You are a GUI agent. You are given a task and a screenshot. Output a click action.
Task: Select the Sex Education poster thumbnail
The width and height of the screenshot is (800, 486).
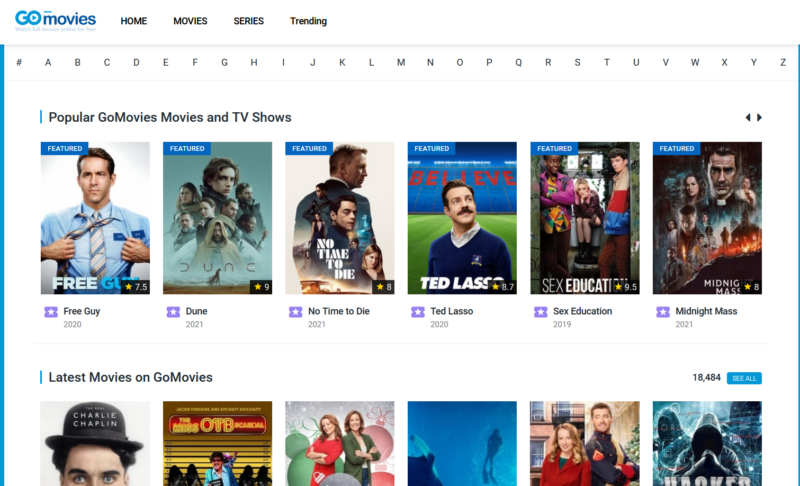[585, 218]
